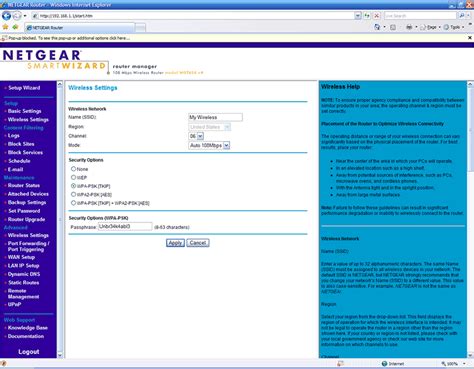
Task: Open Router Upgrade page
Action: 26,219
